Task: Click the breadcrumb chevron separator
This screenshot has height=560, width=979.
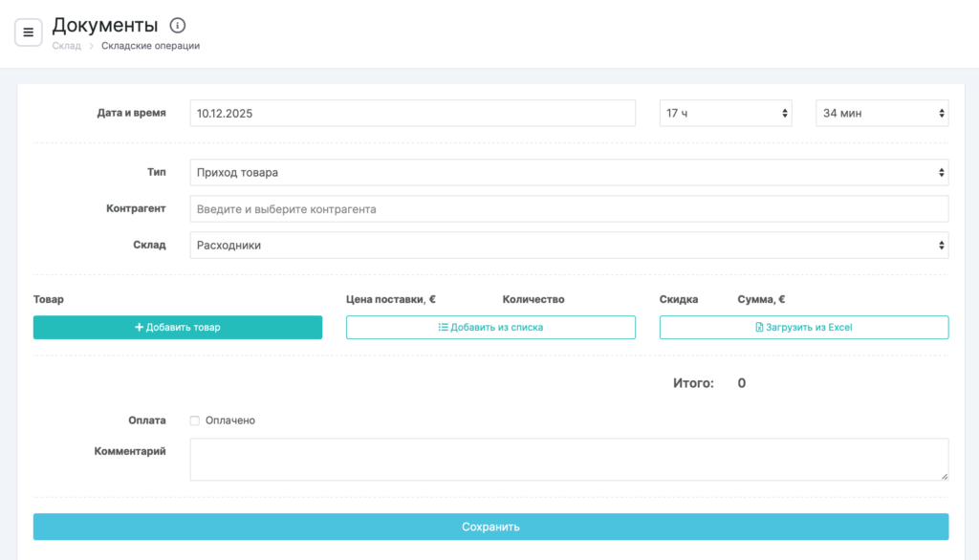Action: 92,46
